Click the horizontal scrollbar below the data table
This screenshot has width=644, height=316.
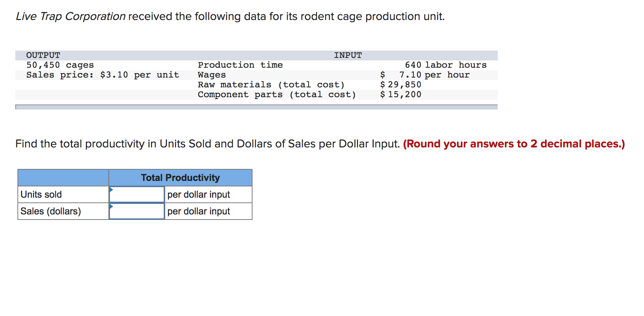point(256,107)
